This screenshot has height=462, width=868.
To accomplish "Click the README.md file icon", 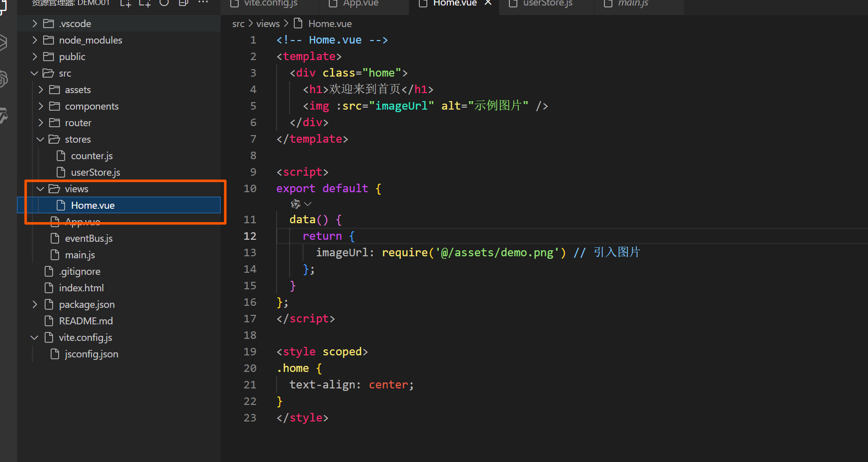I will 49,321.
